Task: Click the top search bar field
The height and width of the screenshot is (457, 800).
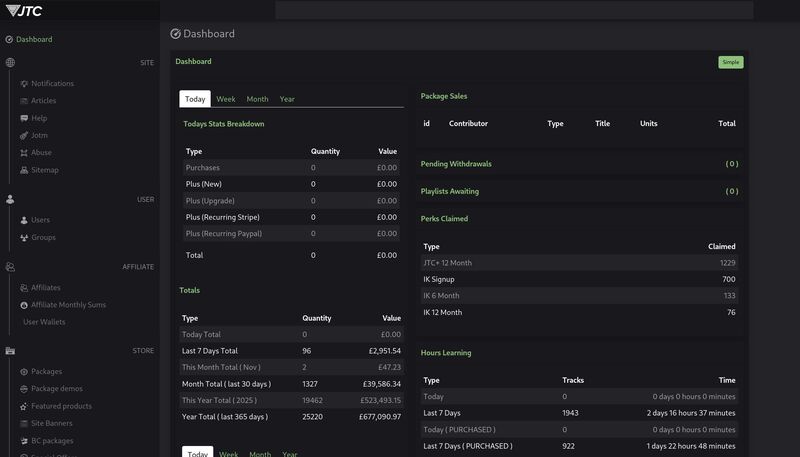Action: click(514, 10)
